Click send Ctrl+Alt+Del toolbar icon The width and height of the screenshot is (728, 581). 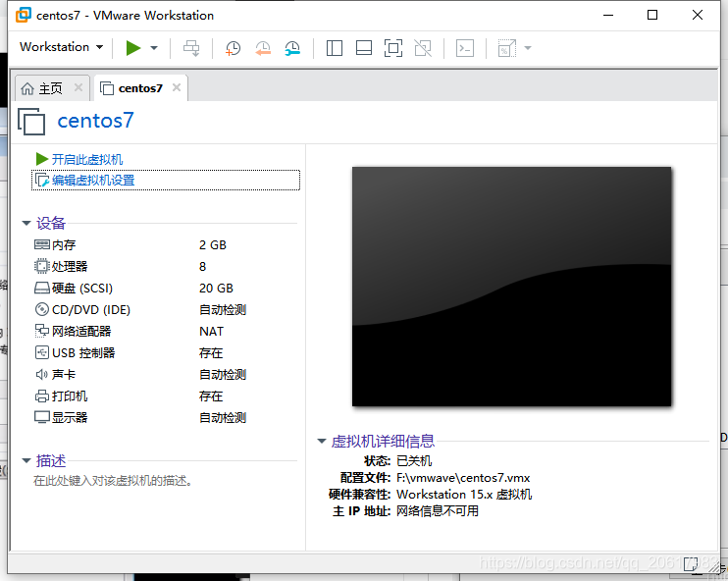pos(191,48)
